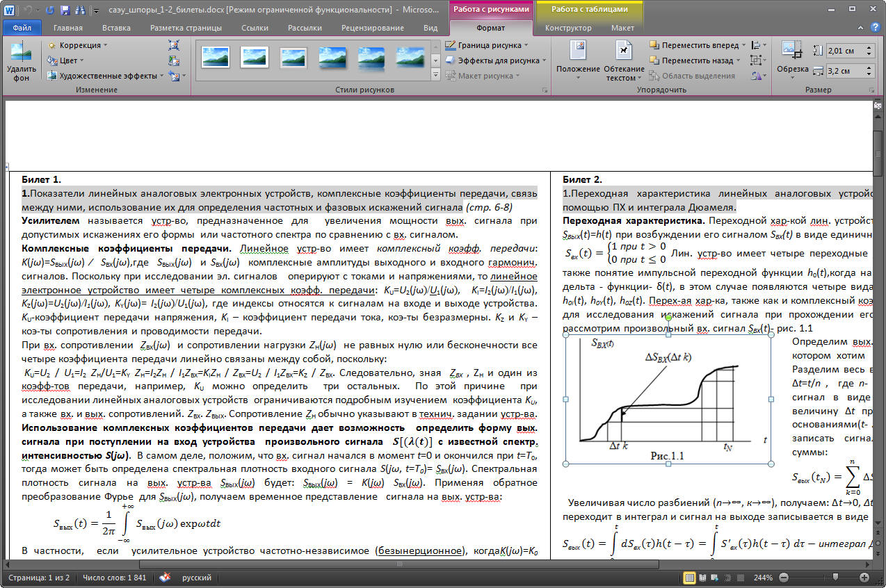886x588 pixels.
Task: Open Художественные эффекты dropdown
Action: point(106,76)
